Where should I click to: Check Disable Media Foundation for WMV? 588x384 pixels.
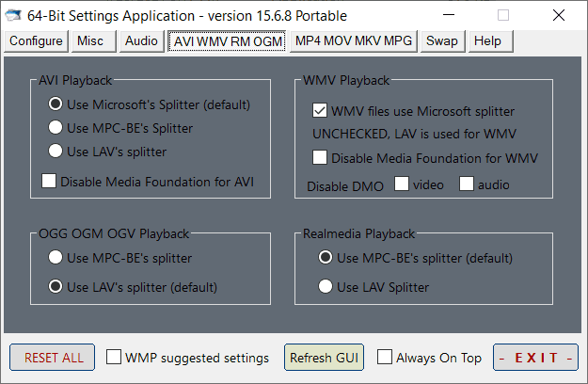pyautogui.click(x=320, y=157)
